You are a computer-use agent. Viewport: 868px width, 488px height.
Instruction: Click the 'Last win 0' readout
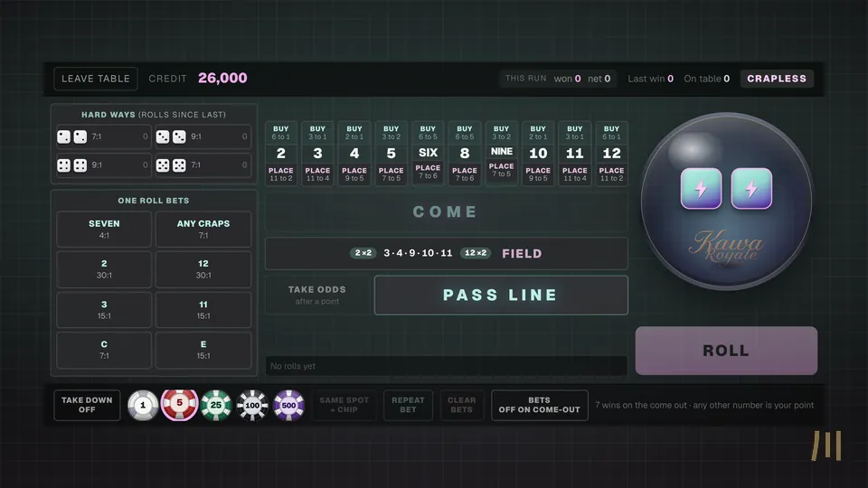tap(650, 79)
